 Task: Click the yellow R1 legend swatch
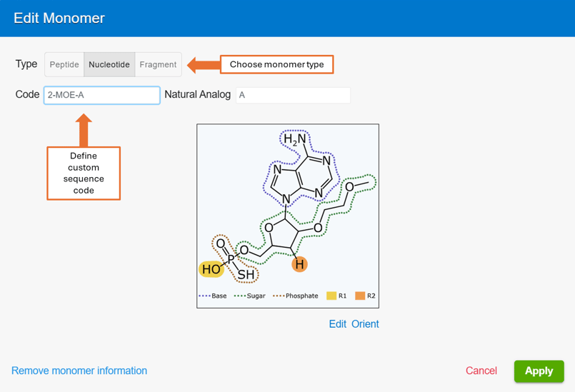(331, 296)
